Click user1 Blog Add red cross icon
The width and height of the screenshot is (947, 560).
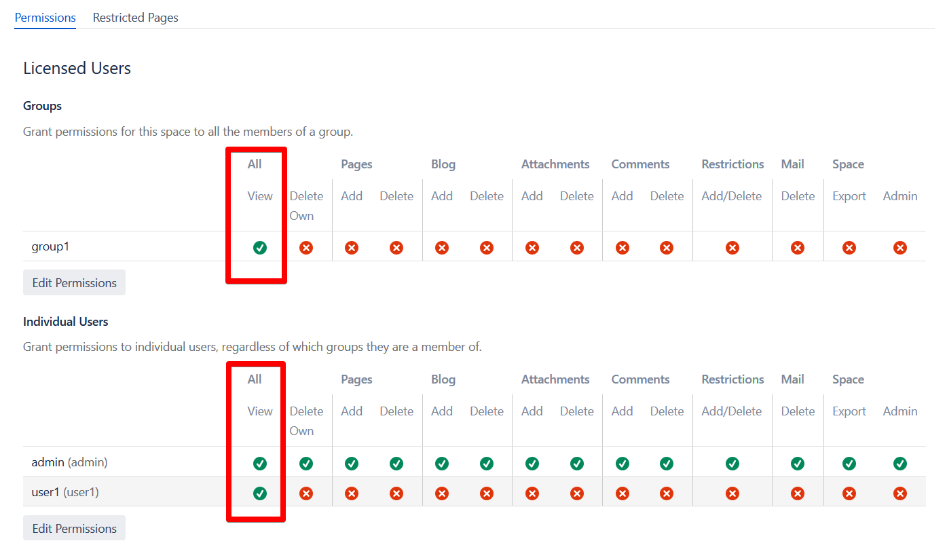[442, 493]
